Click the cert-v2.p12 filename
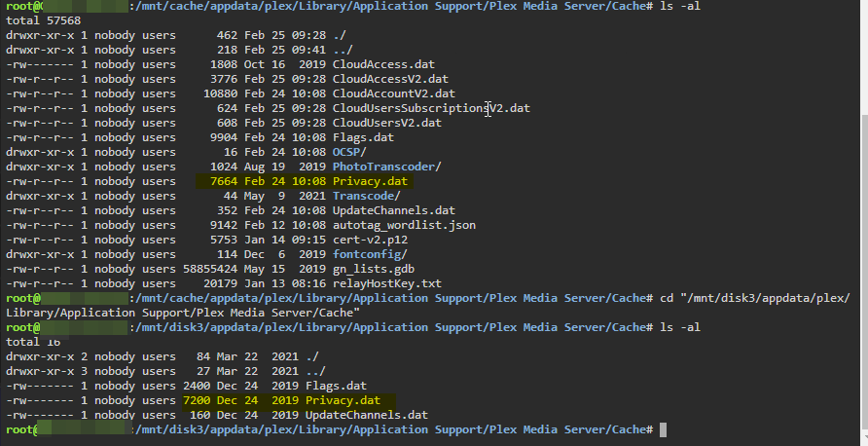The image size is (868, 446). 370,240
